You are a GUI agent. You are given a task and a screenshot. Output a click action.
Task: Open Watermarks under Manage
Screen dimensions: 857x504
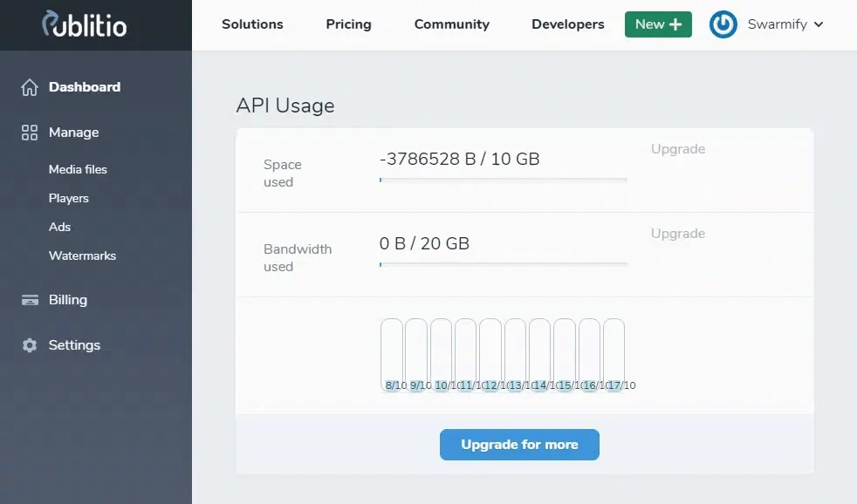pyautogui.click(x=82, y=255)
